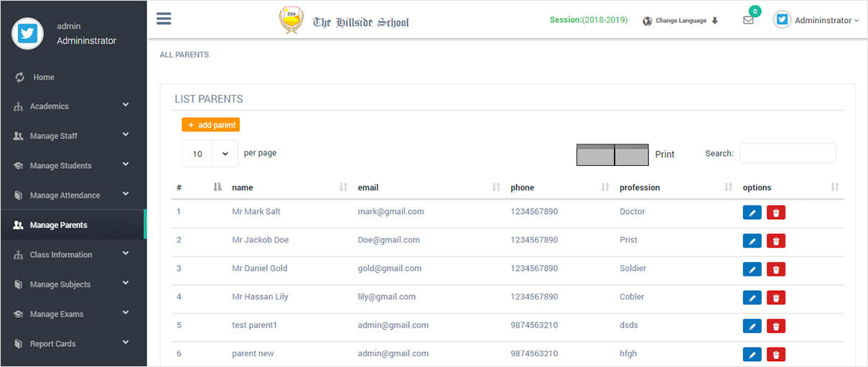Click the edit pencil icon for Mr Mark Salt
868x367 pixels.
[752, 213]
